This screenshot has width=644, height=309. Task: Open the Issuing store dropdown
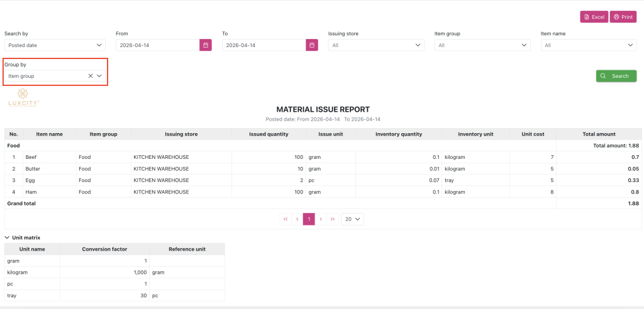coord(376,45)
